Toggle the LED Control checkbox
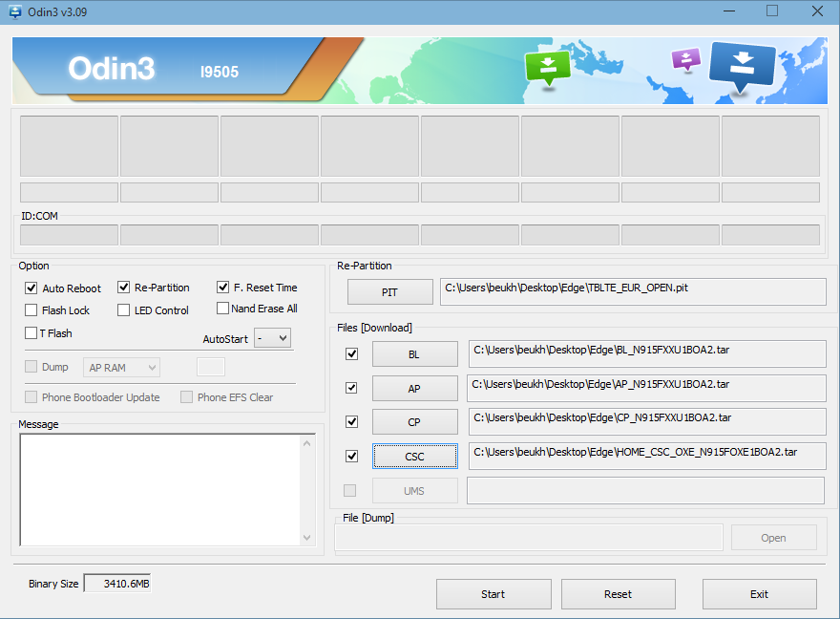 pos(124,310)
